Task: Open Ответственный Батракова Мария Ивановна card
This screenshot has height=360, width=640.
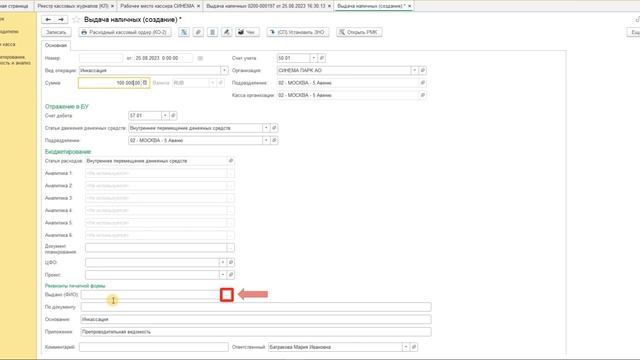Action: (x=414, y=347)
